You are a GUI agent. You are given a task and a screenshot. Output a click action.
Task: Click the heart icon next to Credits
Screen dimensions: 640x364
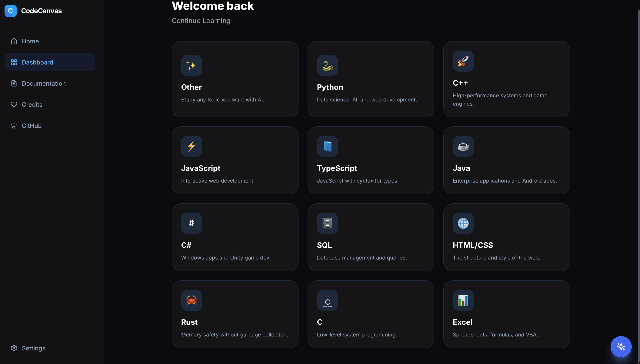(14, 104)
